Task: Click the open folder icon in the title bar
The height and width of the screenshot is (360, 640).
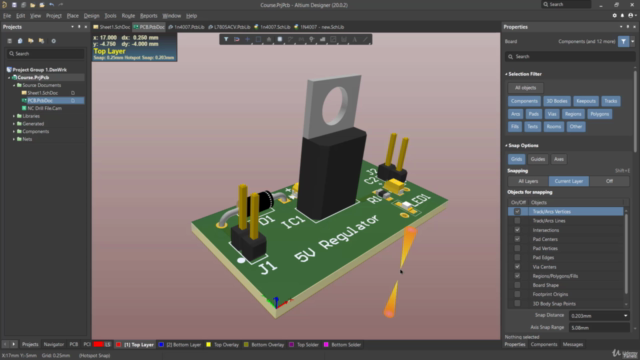Action: 32,5
